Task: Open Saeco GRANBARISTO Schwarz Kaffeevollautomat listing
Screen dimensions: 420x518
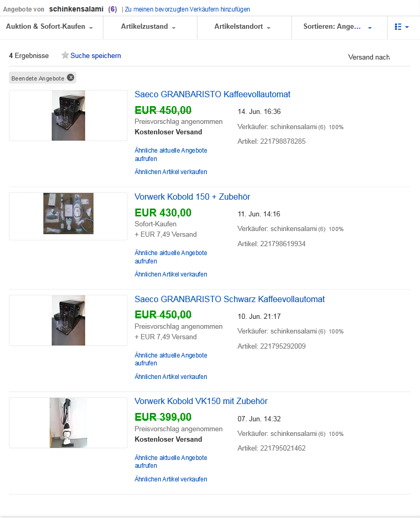Action: click(229, 300)
